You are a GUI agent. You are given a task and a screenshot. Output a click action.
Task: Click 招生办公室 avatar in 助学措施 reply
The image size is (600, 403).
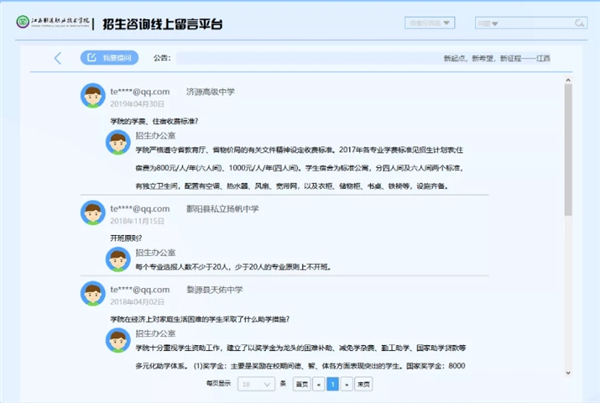[118, 340]
